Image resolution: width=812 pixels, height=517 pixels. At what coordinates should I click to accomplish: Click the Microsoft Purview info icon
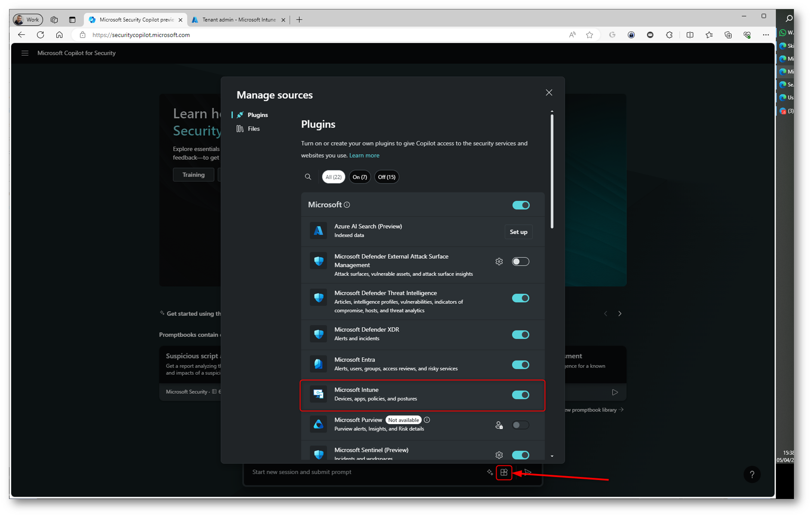point(427,420)
